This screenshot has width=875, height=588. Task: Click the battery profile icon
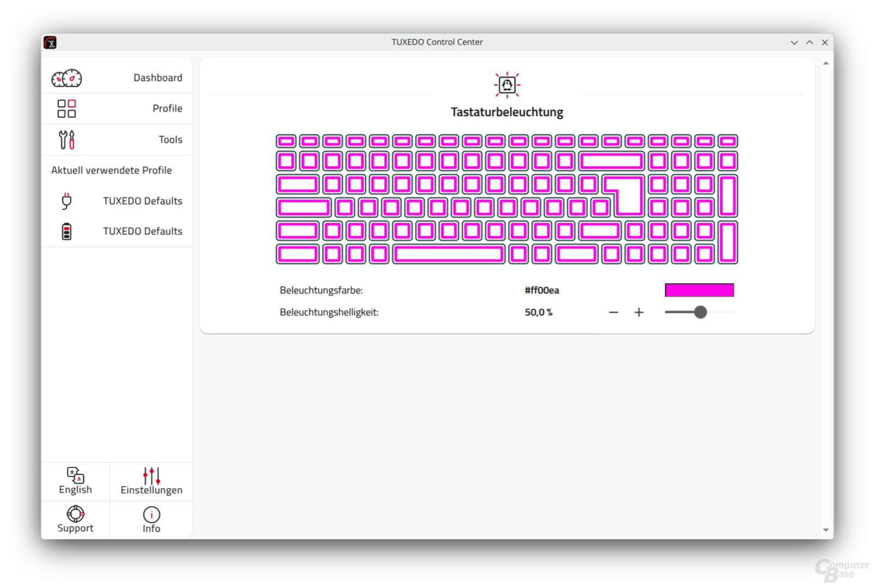coord(66,231)
